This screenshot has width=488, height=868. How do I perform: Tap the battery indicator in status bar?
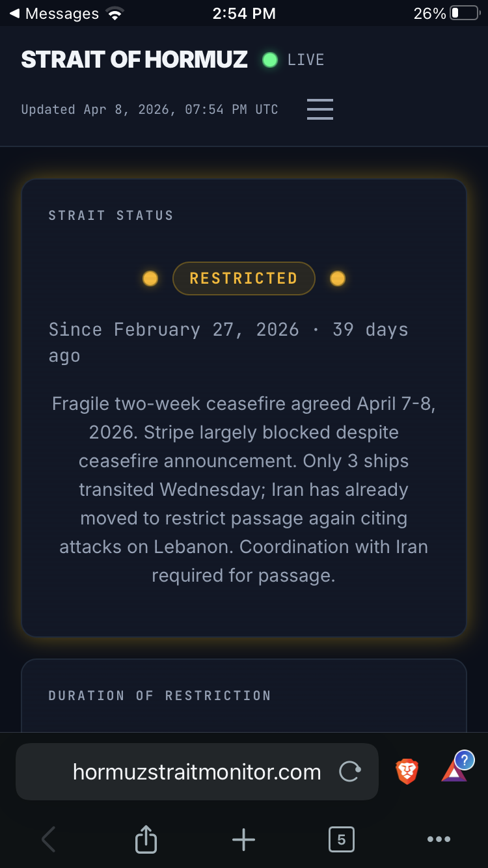(x=463, y=13)
